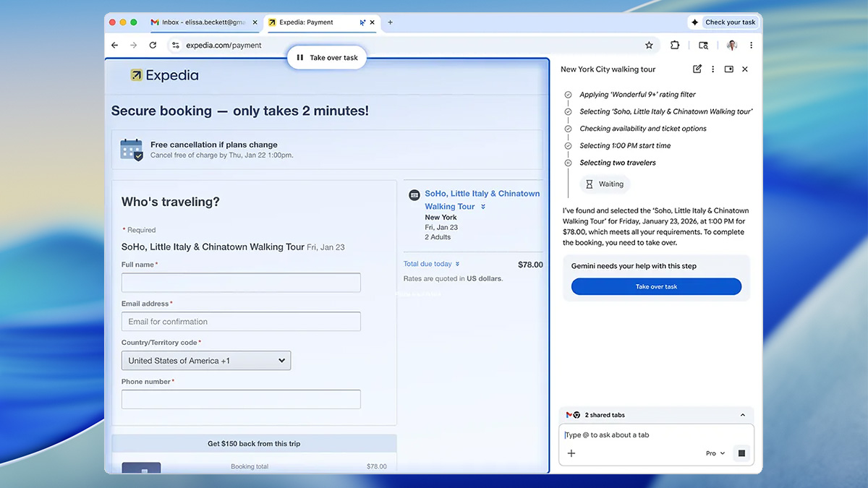The image size is (868, 488).
Task: Click the plus icon in the chat input
Action: tap(571, 453)
